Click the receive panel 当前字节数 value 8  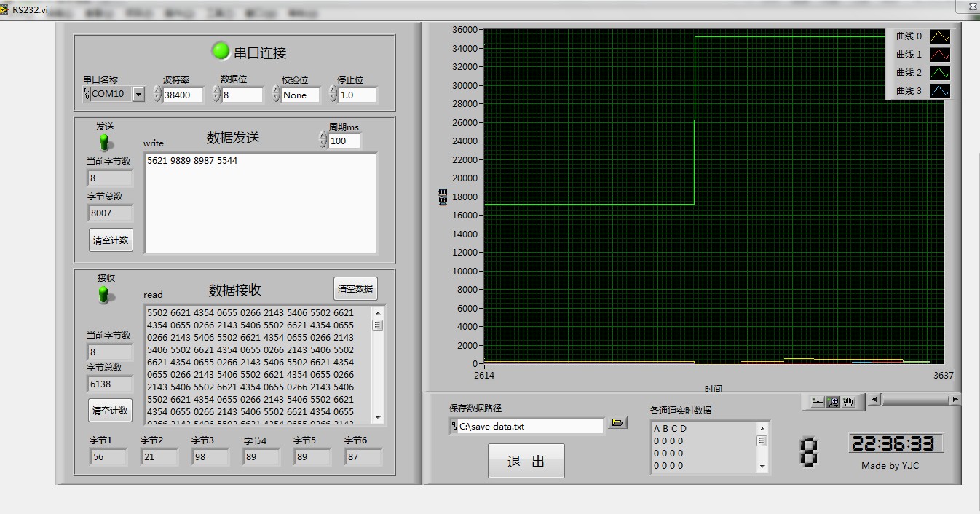(110, 352)
